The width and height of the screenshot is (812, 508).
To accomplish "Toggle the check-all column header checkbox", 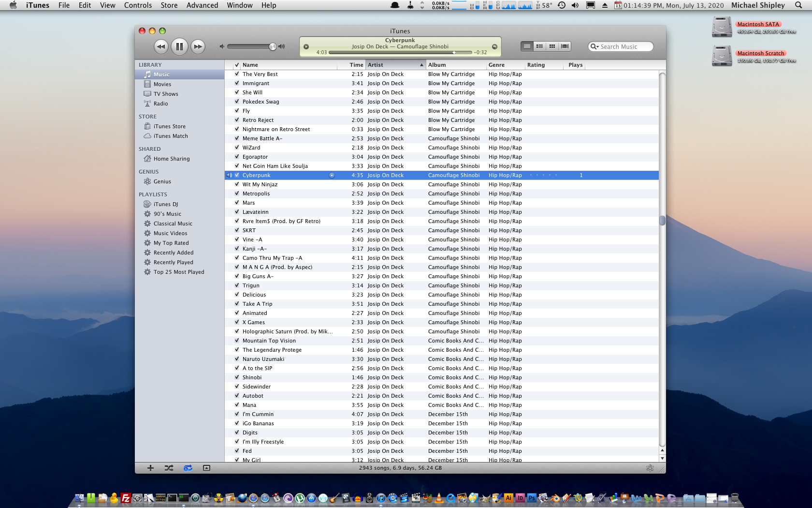I will click(237, 65).
